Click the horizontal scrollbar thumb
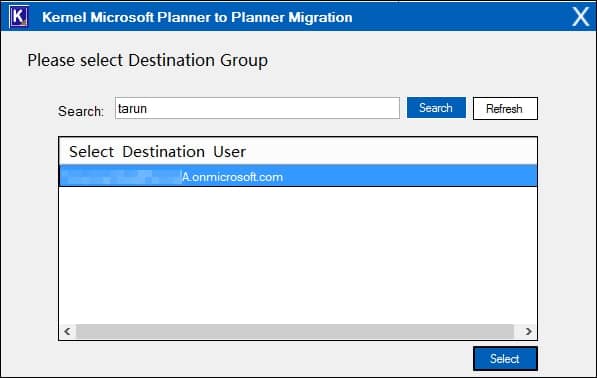 pyautogui.click(x=295, y=331)
